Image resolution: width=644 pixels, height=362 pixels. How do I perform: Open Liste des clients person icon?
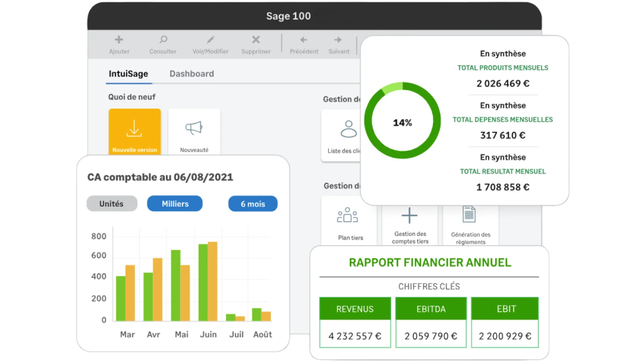tap(349, 129)
